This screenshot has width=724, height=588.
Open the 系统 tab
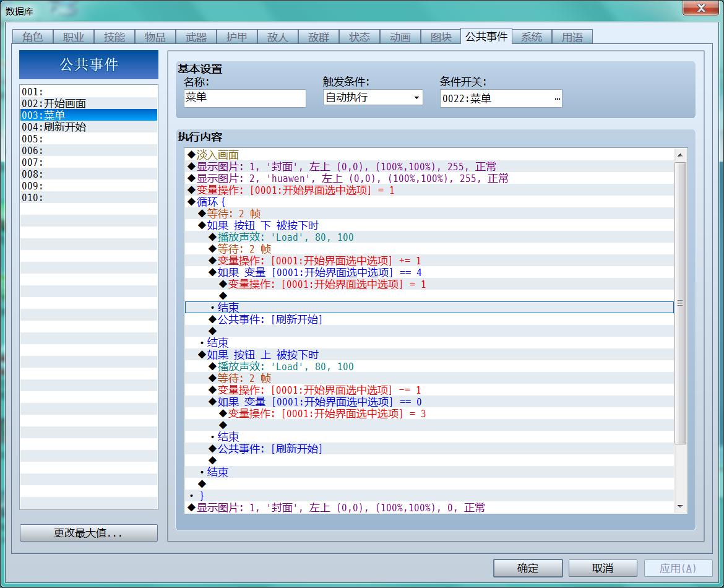(532, 37)
